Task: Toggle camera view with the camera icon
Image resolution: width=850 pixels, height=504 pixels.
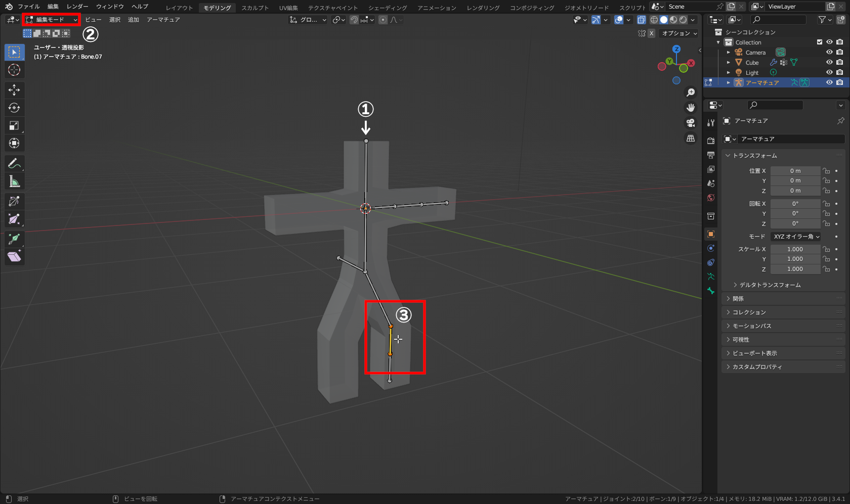Action: pyautogui.click(x=691, y=123)
